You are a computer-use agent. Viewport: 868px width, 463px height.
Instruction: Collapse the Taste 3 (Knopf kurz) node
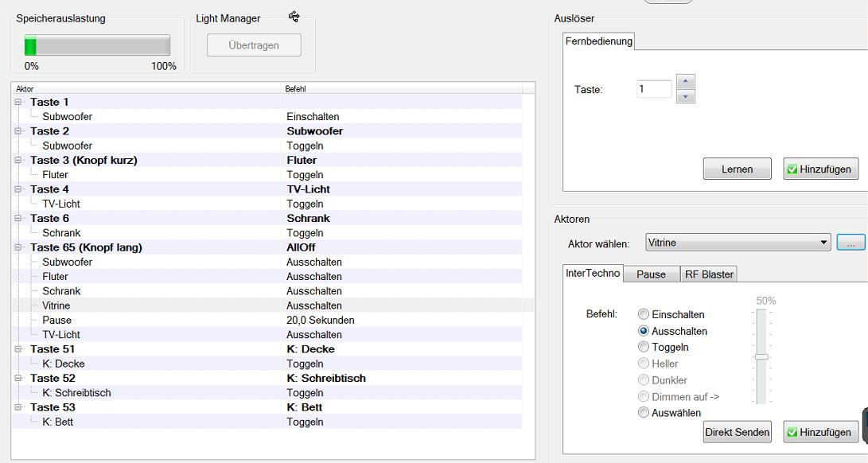(18, 160)
